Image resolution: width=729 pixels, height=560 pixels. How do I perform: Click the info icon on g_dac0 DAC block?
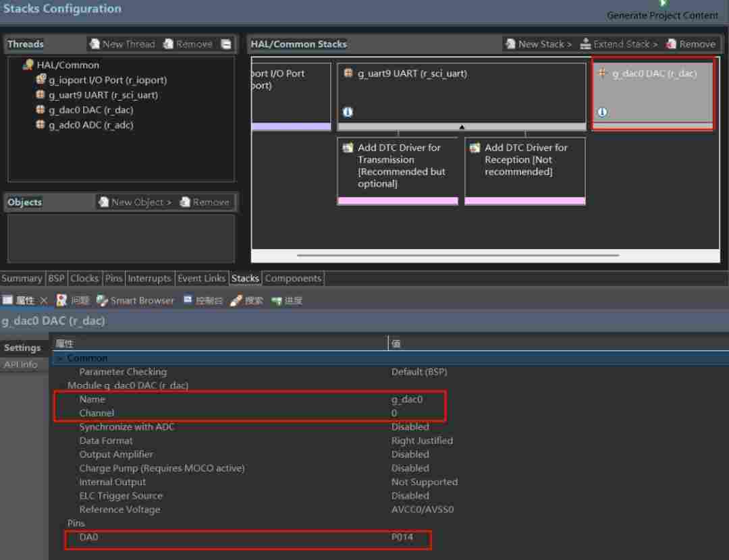602,112
